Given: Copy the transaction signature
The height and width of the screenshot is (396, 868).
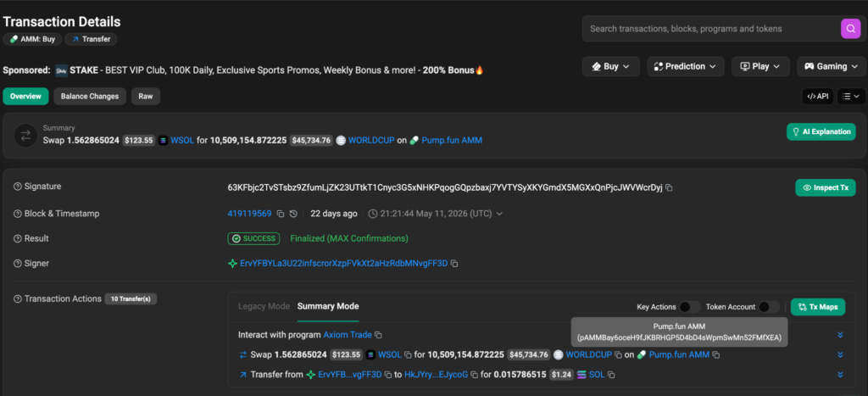Looking at the screenshot, I should [x=669, y=188].
